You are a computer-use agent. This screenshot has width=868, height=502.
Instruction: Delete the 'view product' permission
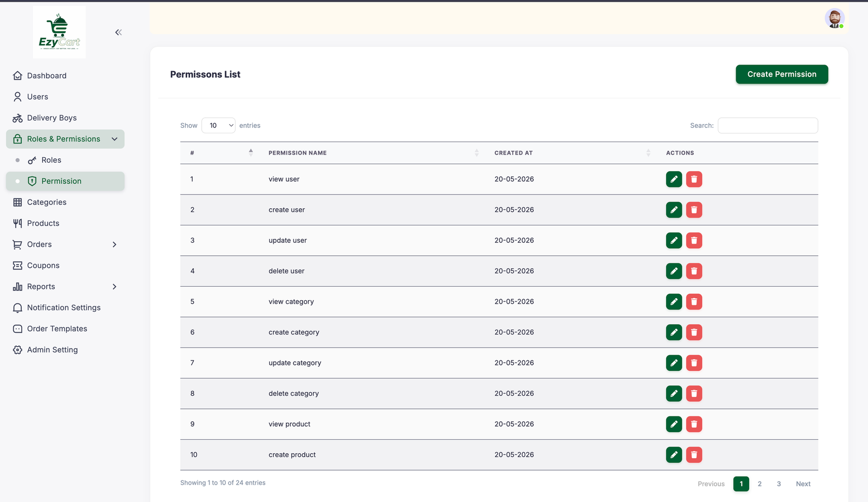point(694,424)
